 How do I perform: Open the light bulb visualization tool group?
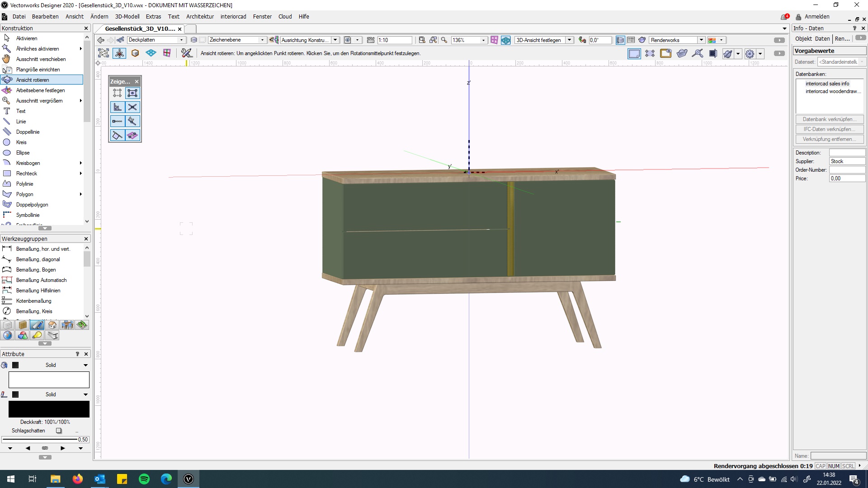tap(38, 335)
